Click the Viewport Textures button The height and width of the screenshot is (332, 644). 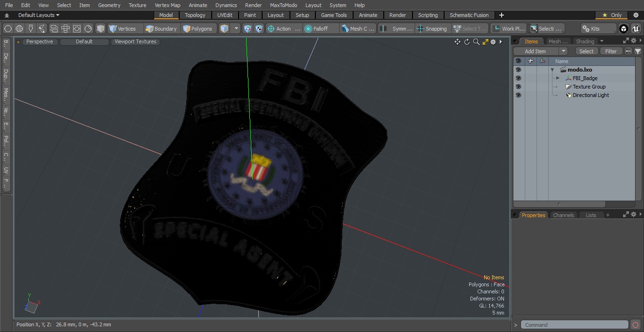(135, 41)
